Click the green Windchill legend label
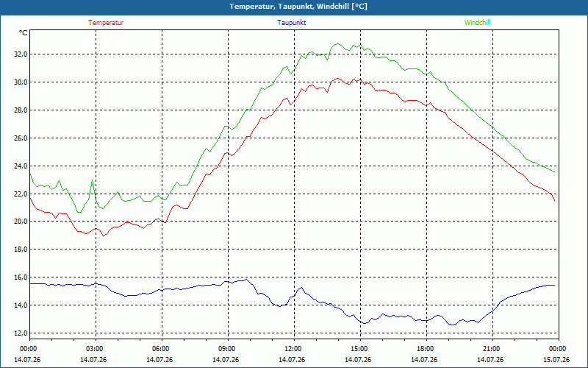Screen dimensions: 588x368 click(477, 23)
